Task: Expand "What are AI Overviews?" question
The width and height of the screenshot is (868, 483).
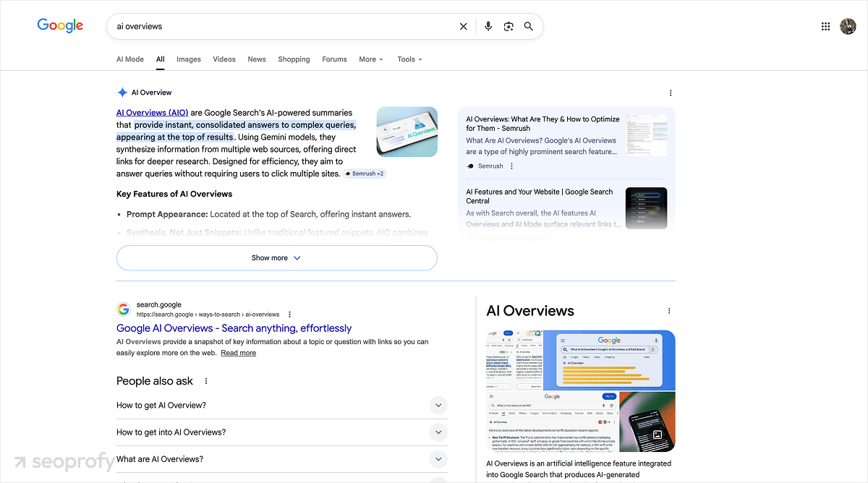Action: pyautogui.click(x=438, y=458)
